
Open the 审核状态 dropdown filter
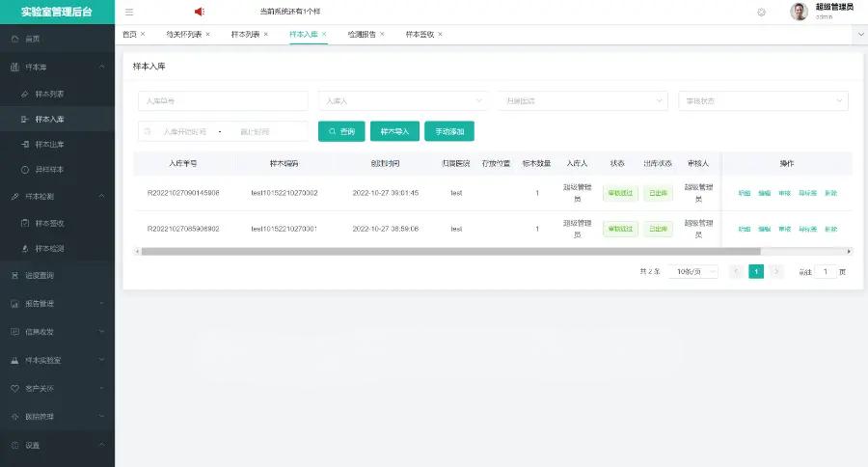coord(763,100)
